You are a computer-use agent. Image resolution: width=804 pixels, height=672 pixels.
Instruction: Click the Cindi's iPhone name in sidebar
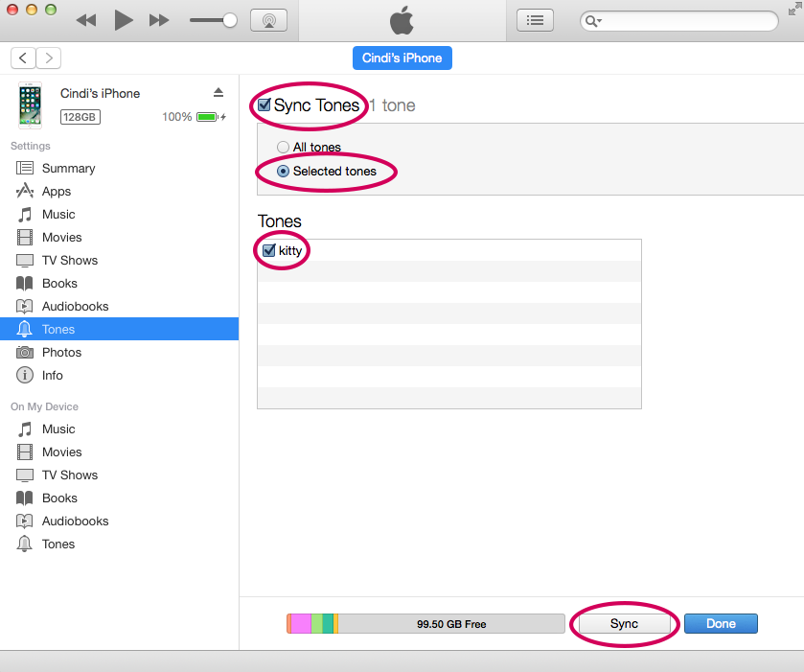coord(100,93)
